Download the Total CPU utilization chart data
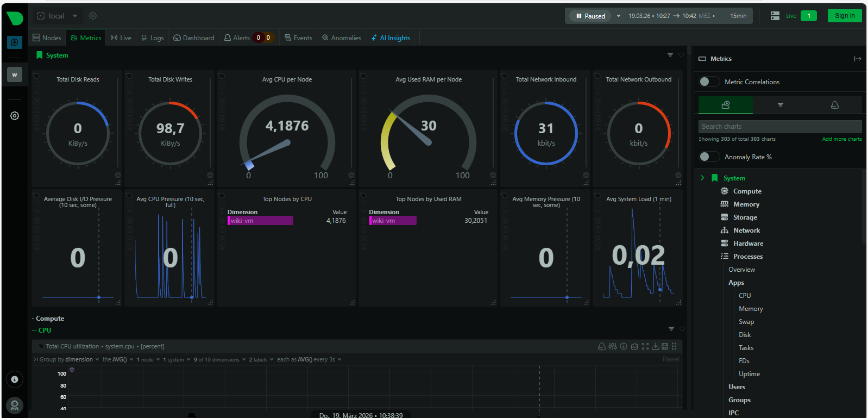Screen dimensions: 868x418 click(x=656, y=346)
